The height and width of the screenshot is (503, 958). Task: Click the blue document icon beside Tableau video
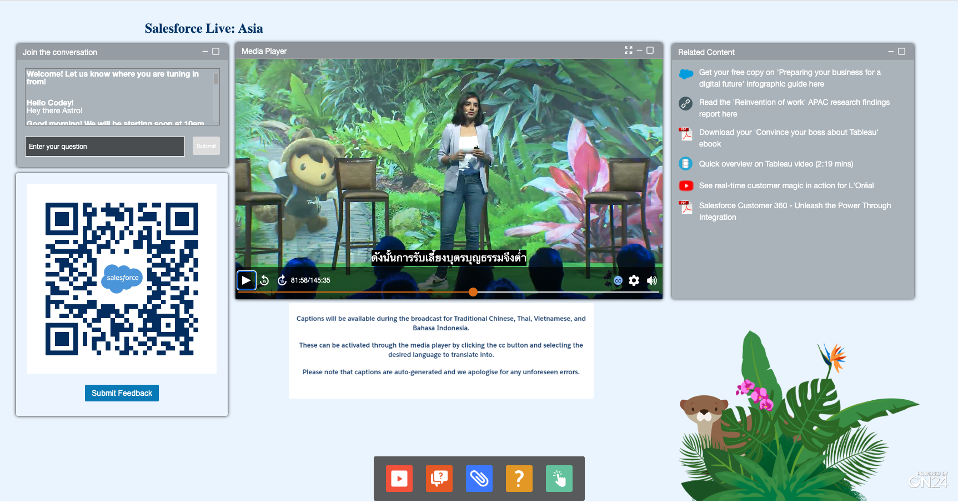686,164
